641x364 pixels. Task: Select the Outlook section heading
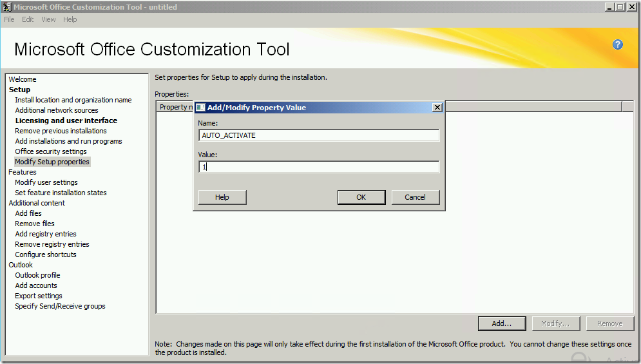coord(21,265)
